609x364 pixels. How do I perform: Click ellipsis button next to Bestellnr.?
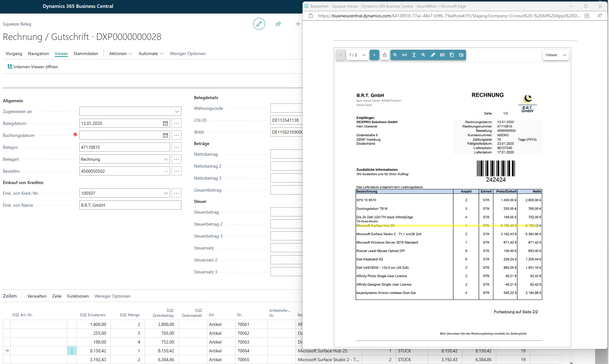(176, 171)
